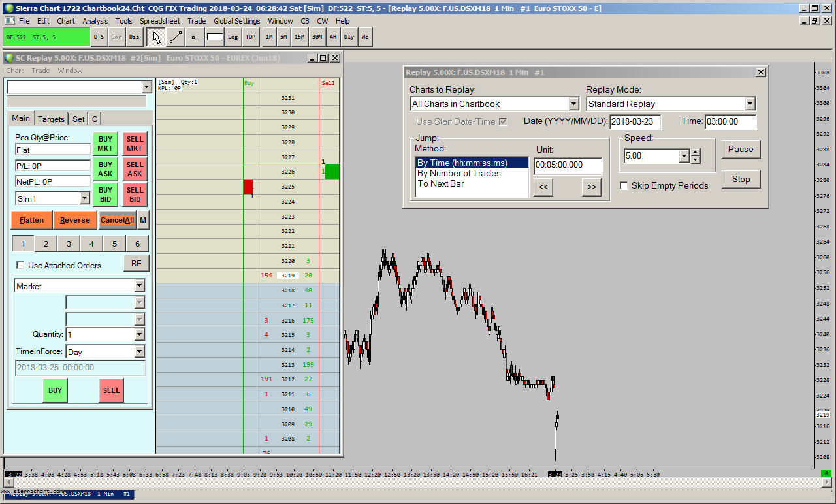Open the Global Settings menu

tap(237, 21)
